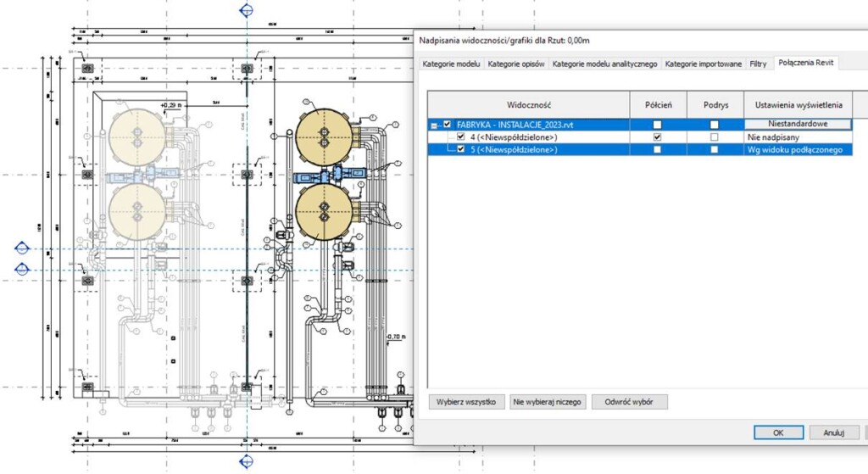The image size is (868, 474).
Task: Click the dialog title Nadpisania widoczności/grafiki
Action: 504,41
